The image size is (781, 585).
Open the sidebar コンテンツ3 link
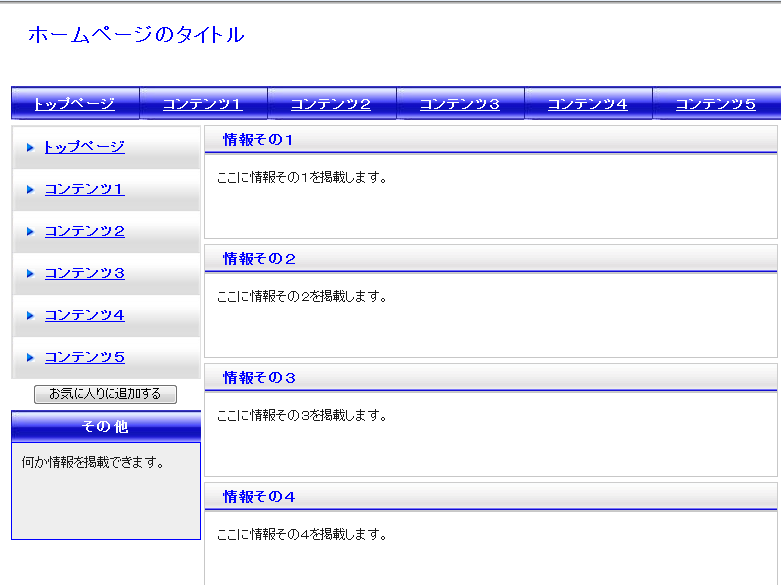tap(84, 273)
